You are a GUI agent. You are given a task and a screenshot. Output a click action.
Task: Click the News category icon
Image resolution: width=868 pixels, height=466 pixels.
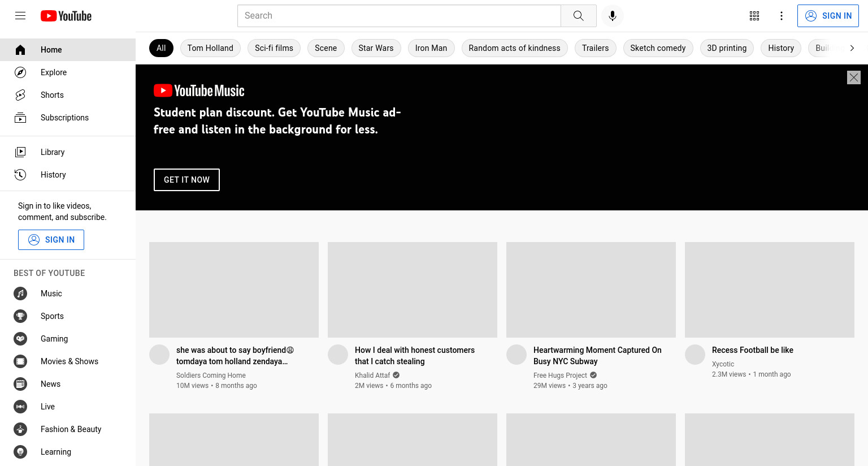(20, 384)
